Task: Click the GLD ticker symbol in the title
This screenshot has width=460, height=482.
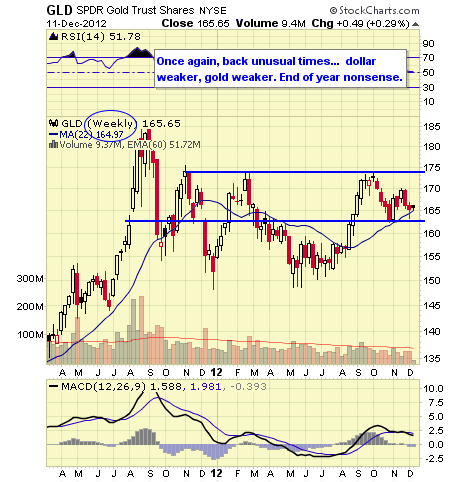Action: pos(59,10)
